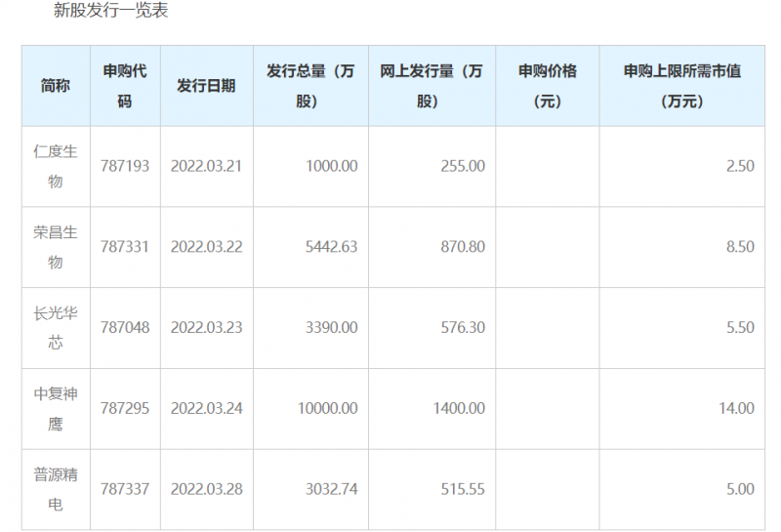Select total issuance value 3390.00
This screenshot has width=781, height=532.
click(x=331, y=327)
